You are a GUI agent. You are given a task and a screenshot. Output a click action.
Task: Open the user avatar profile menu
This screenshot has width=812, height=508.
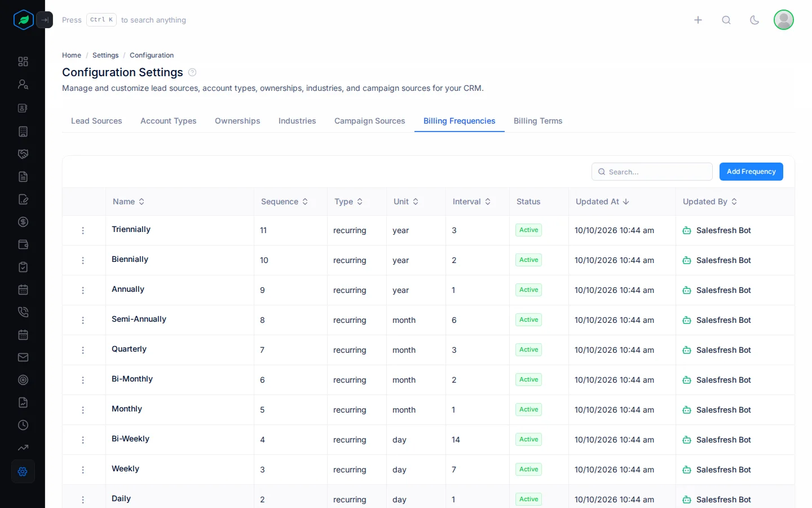(784, 20)
